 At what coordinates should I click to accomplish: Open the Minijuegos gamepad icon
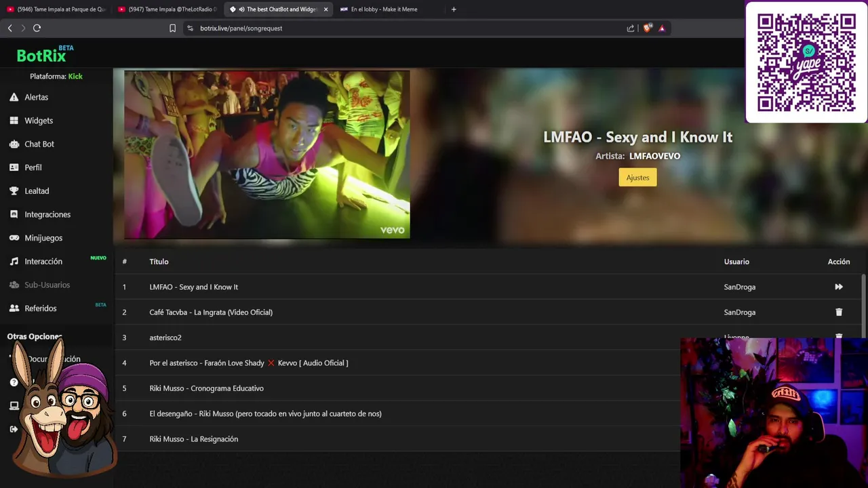click(x=14, y=238)
